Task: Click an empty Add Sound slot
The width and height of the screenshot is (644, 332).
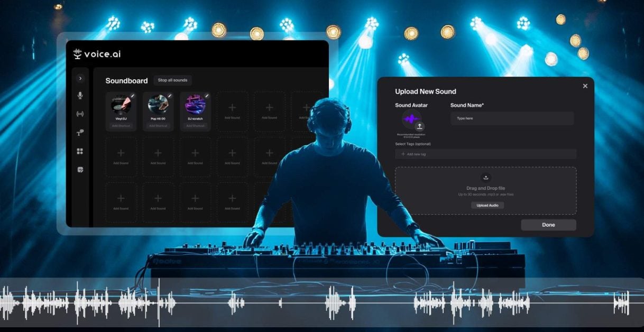Action: coord(232,111)
